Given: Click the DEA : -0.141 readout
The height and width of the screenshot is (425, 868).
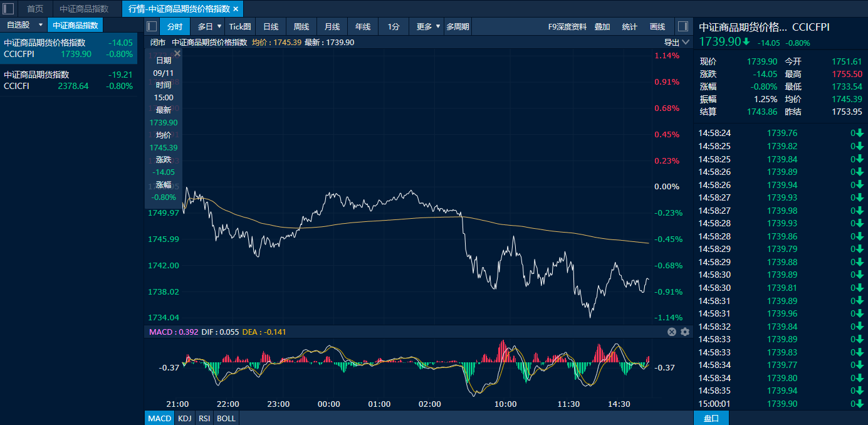Looking at the screenshot, I should point(264,332).
